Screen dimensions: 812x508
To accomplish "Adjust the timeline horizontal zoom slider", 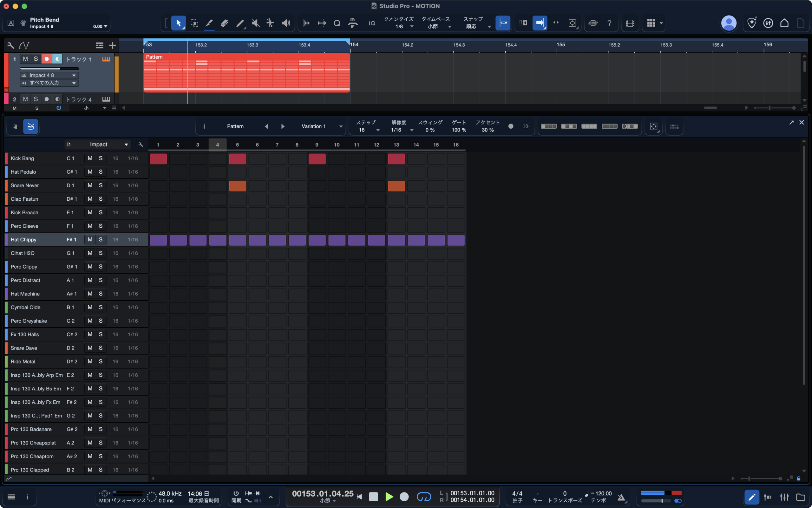I will click(775, 108).
